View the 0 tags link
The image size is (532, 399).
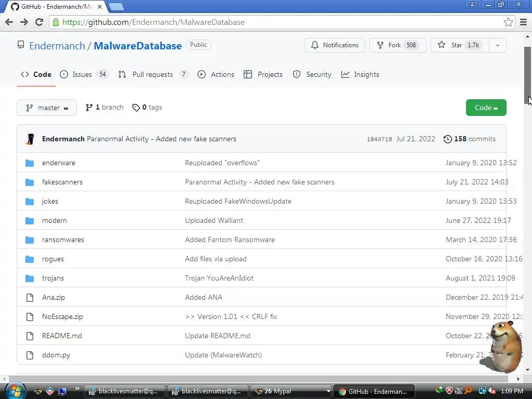[147, 108]
